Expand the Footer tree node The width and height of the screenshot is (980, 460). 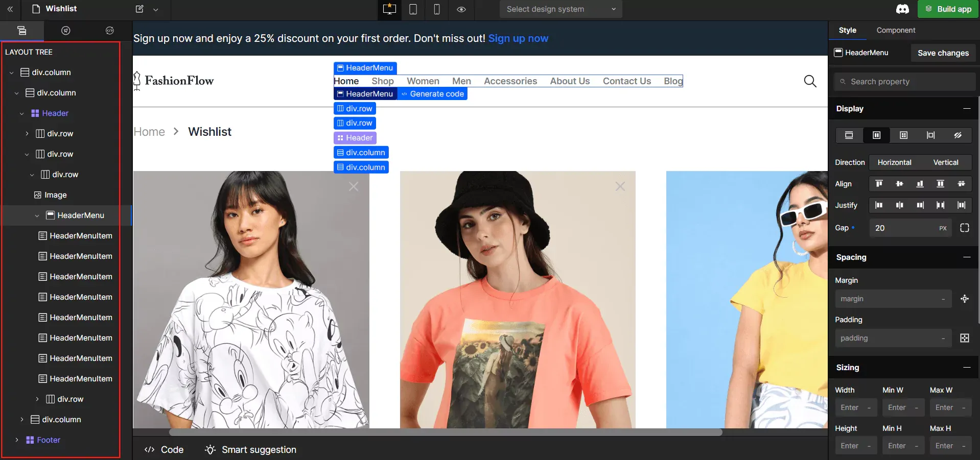click(17, 440)
